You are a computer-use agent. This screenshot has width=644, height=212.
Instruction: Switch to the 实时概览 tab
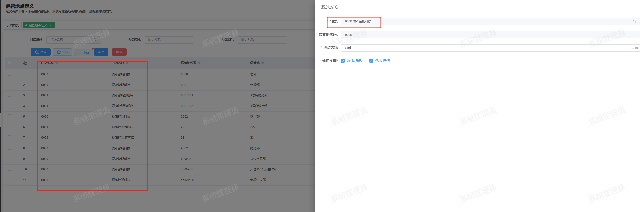[x=13, y=25]
